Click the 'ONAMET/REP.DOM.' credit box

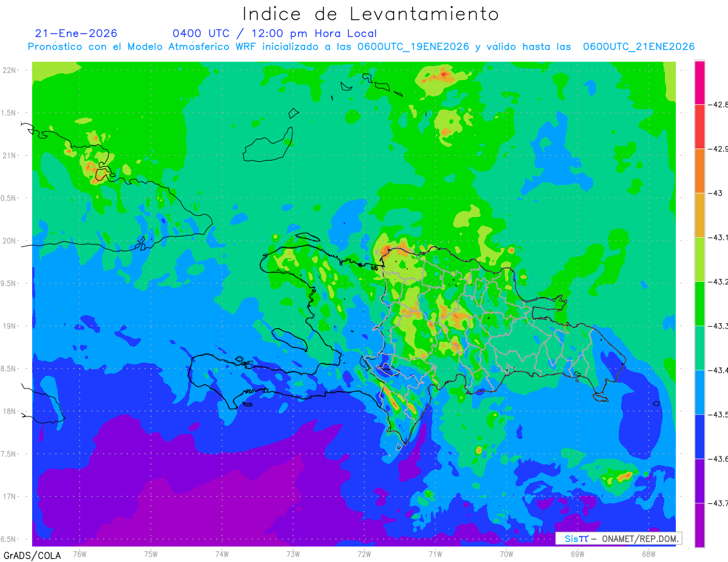[x=619, y=538]
